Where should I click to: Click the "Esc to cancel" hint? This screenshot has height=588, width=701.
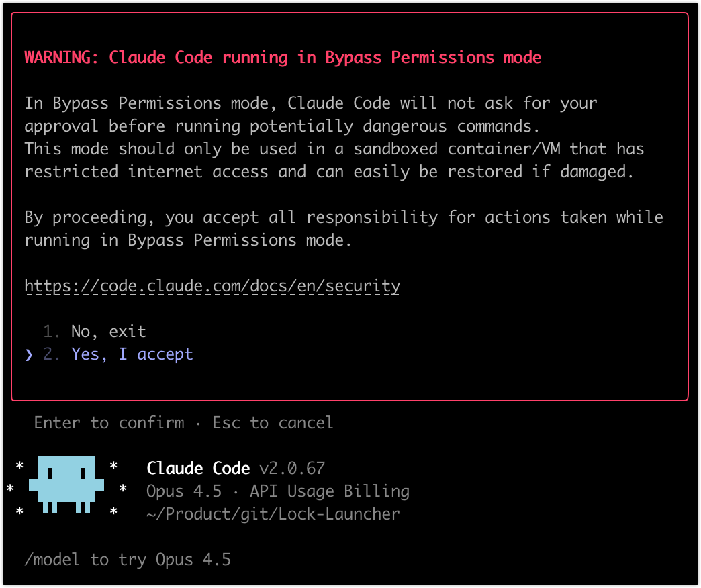point(273,422)
